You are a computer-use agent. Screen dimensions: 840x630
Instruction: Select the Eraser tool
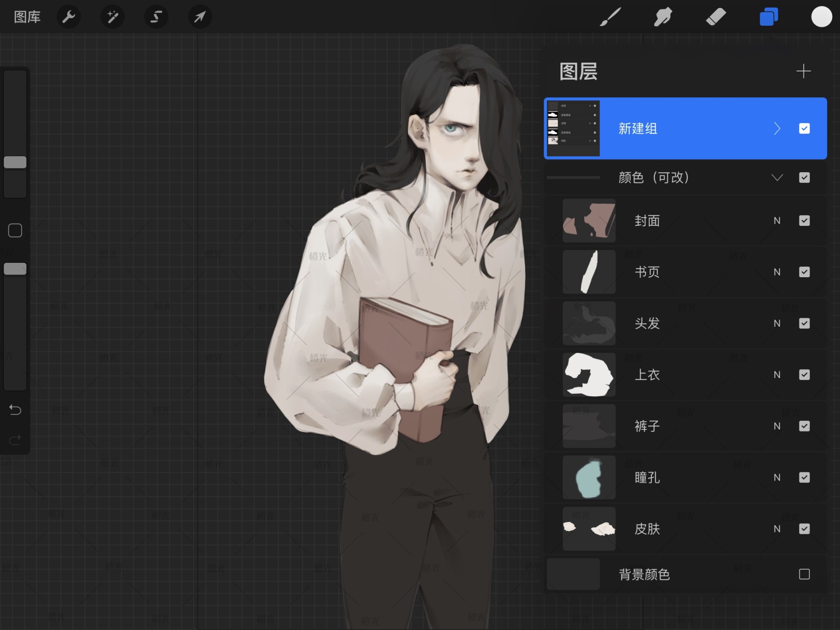[716, 17]
